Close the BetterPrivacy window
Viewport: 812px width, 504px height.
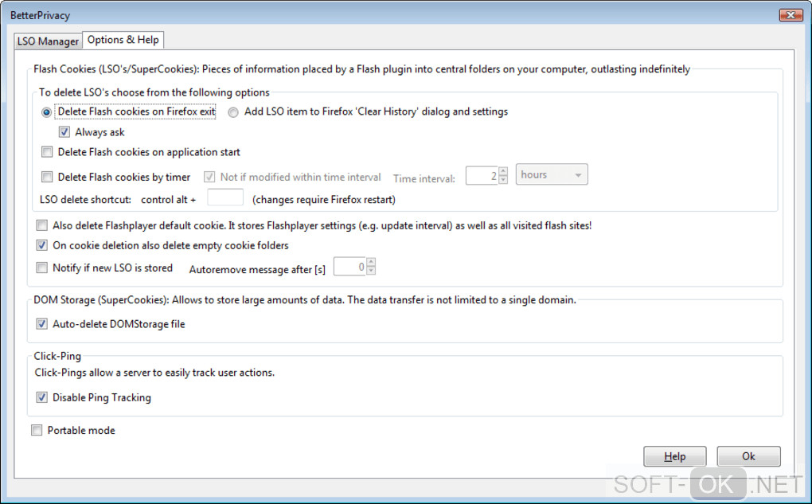[791, 15]
